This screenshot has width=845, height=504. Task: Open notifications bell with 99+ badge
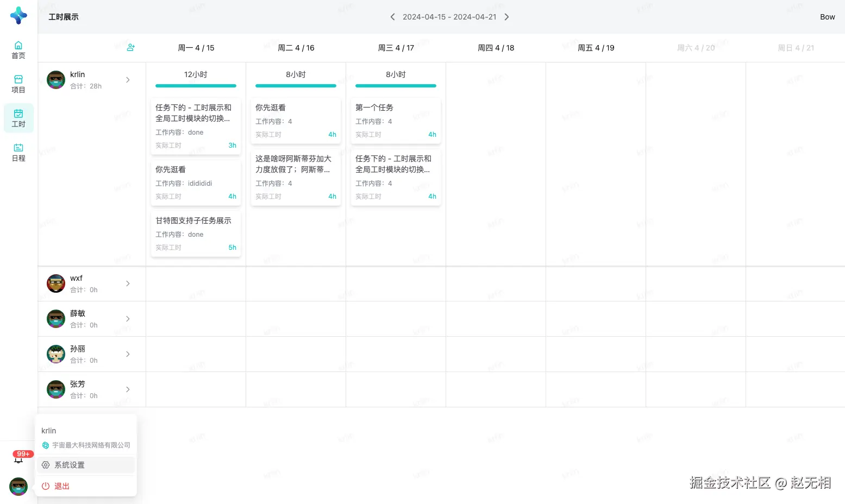[18, 459]
